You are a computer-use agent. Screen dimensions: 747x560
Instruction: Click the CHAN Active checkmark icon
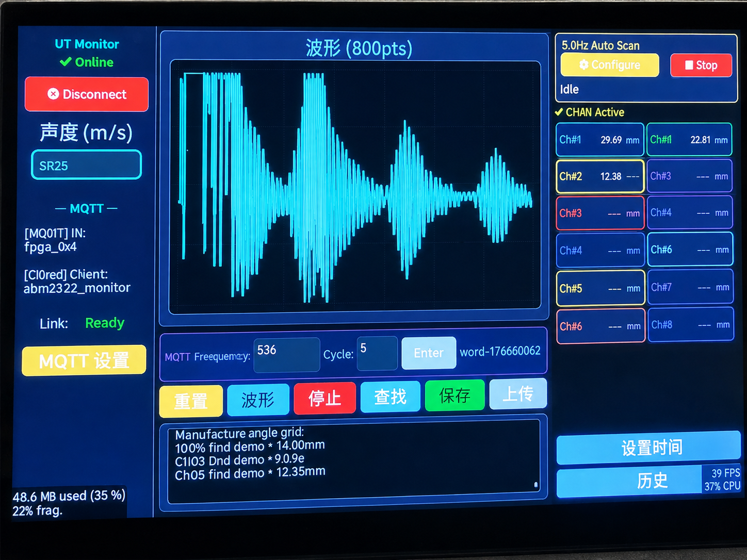pos(559,112)
